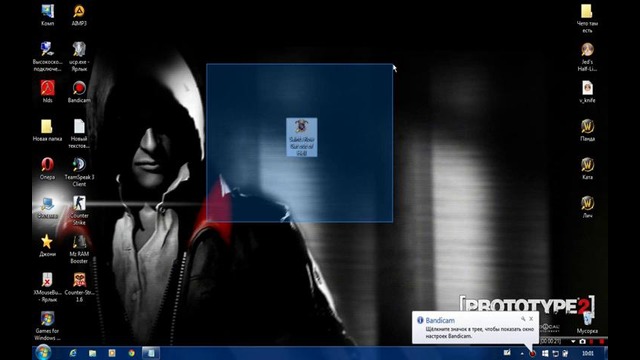Select the v_knife file icon
Image resolution: width=640 pixels, height=360 pixels.
pyautogui.click(x=587, y=91)
